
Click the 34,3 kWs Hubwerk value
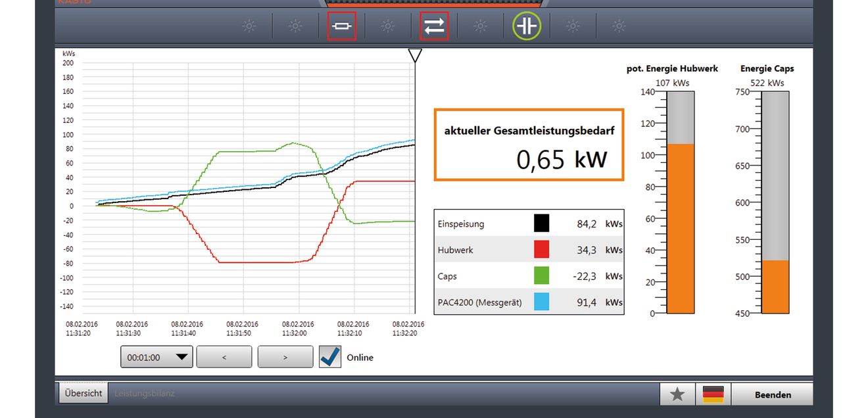[600, 250]
